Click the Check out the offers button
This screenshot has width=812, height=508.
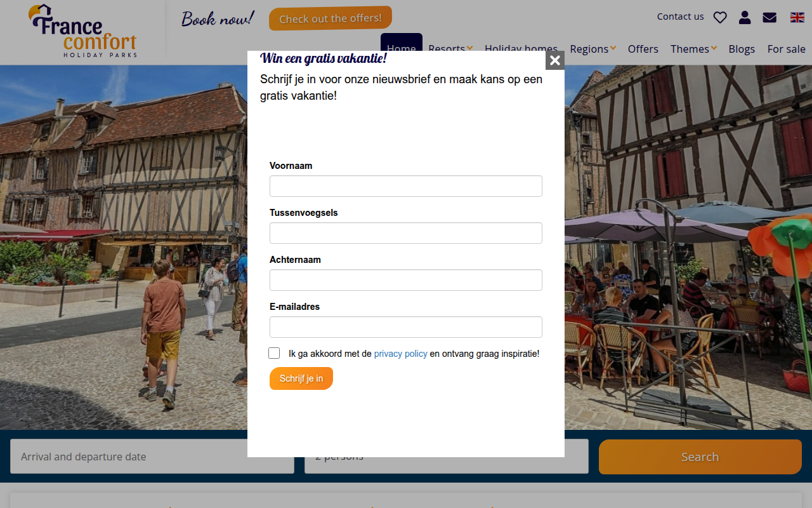pos(331,18)
